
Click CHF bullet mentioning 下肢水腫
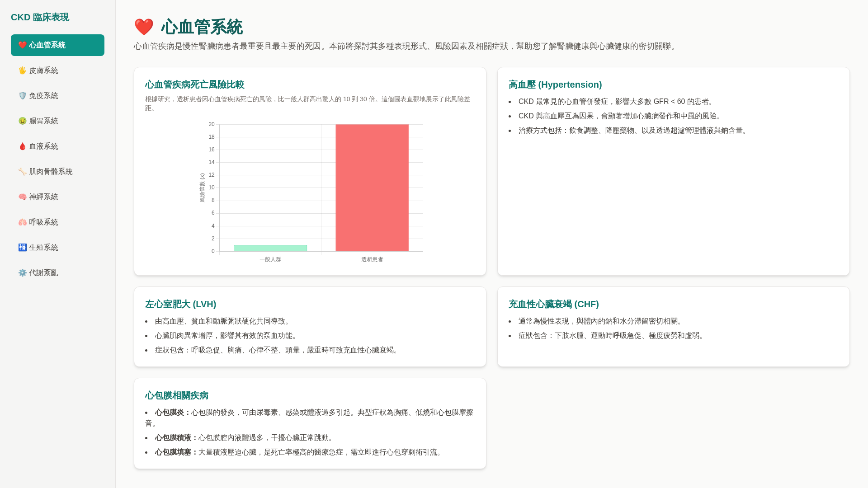[x=613, y=336]
